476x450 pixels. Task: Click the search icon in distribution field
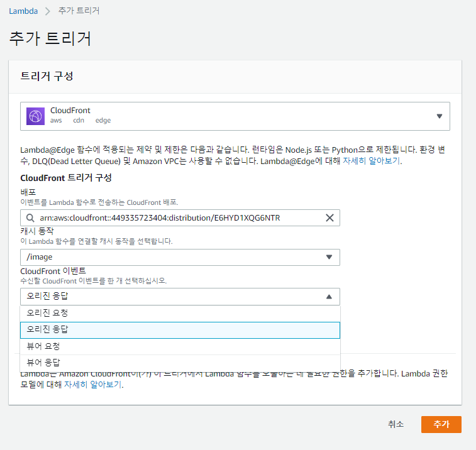tap(30, 218)
